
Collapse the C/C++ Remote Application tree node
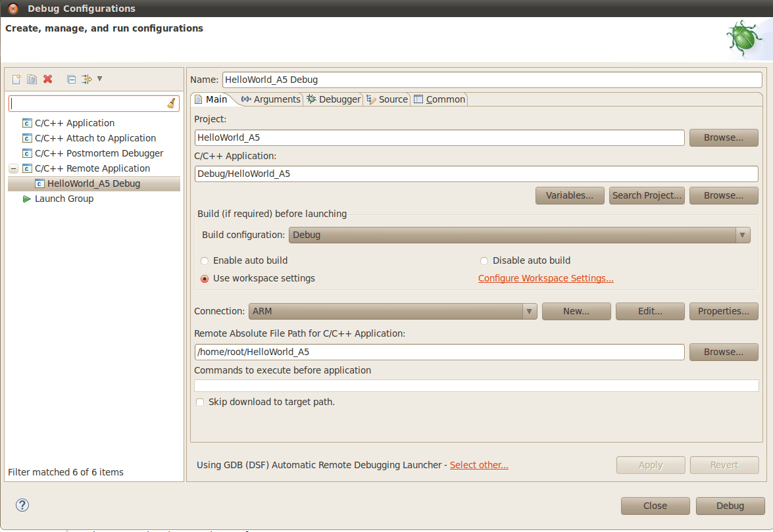pos(12,168)
